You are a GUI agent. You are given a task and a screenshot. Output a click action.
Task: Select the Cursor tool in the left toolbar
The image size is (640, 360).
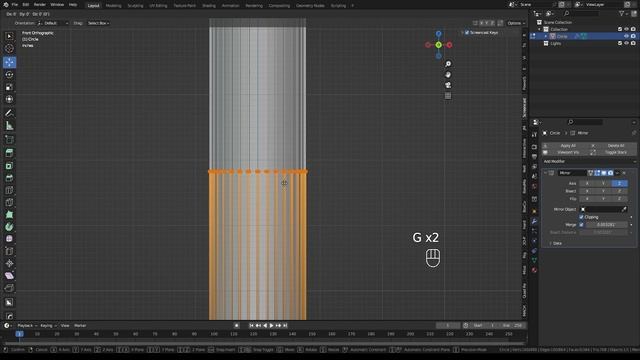coord(9,49)
